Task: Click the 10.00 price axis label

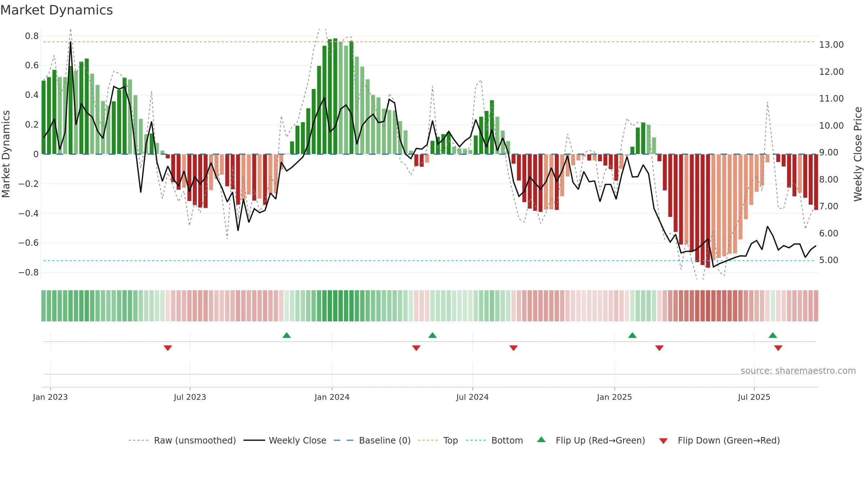Action: (831, 126)
